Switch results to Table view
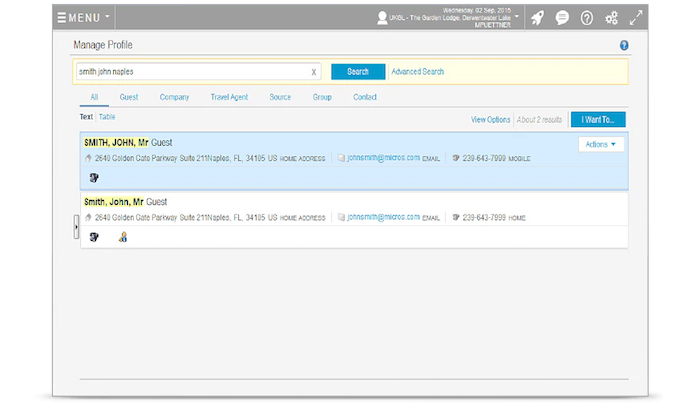This screenshot has width=700, height=420. point(107,117)
